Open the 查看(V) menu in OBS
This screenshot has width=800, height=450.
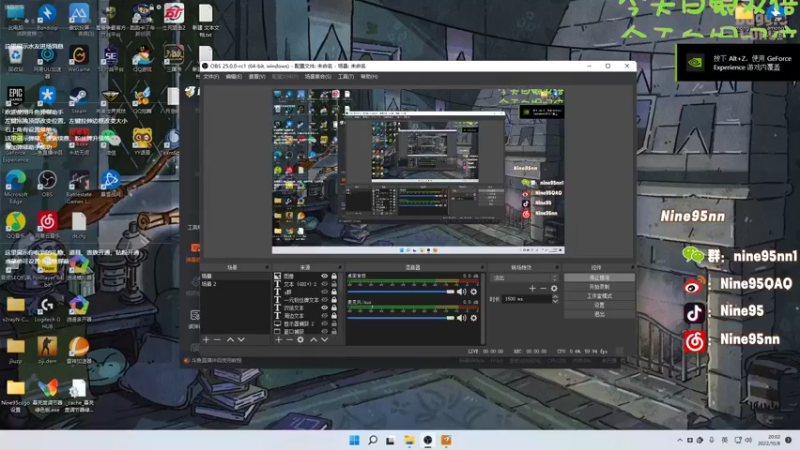pos(257,77)
